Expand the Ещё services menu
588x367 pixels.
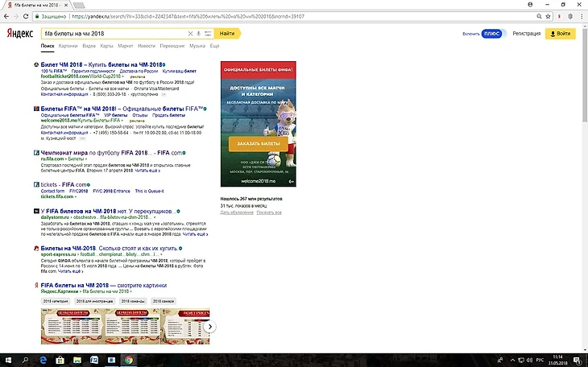[x=214, y=46]
